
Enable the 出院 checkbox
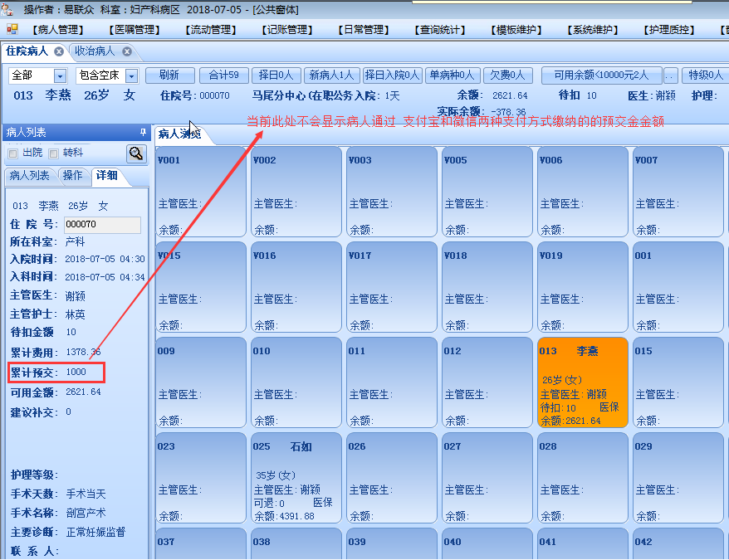tap(13, 153)
